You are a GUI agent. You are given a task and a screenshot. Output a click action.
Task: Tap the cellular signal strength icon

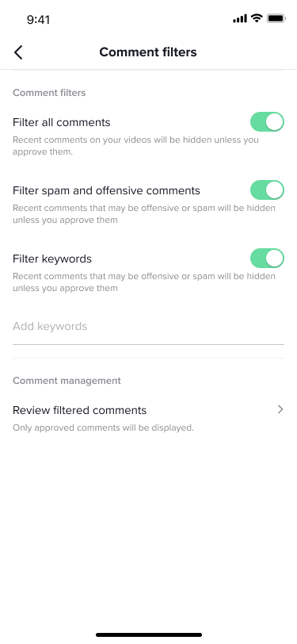click(x=240, y=18)
